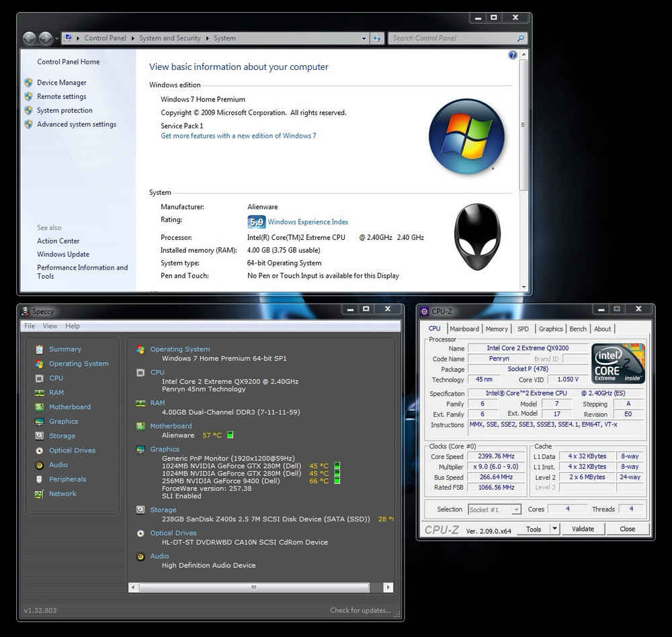Click shield icon next to Device Manager
The height and width of the screenshot is (637, 672).
tap(29, 83)
